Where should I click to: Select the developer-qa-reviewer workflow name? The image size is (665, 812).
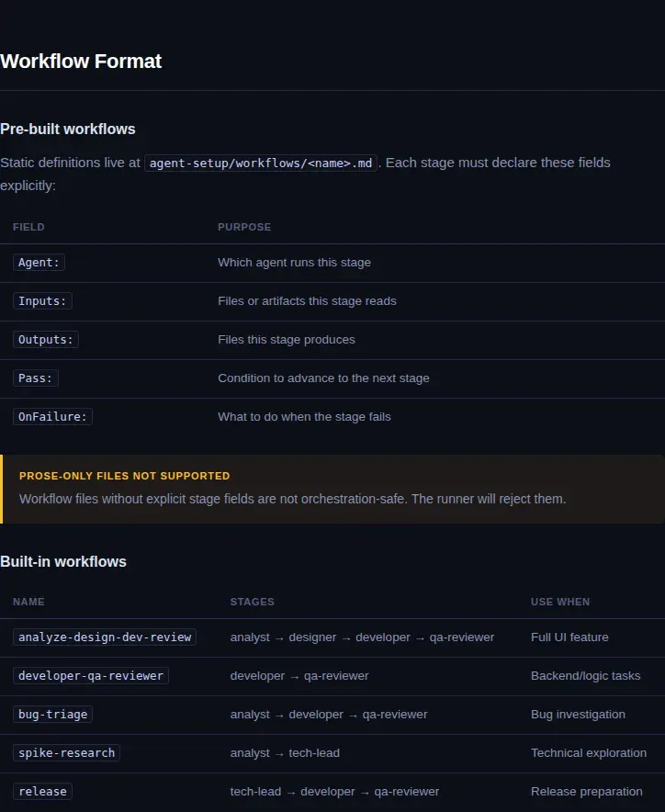click(91, 676)
